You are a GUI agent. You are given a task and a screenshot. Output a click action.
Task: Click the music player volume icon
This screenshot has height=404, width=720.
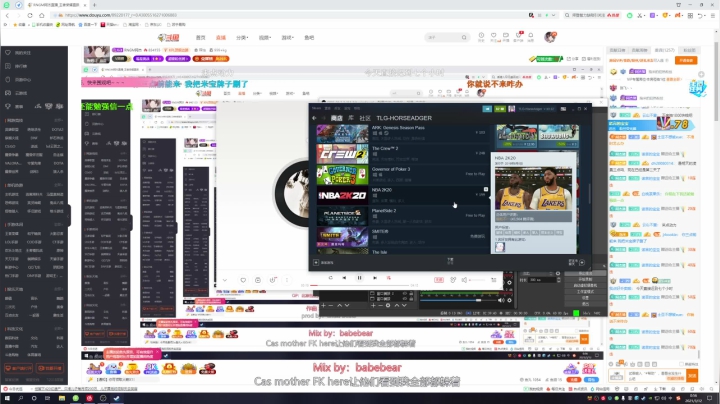pos(465,280)
